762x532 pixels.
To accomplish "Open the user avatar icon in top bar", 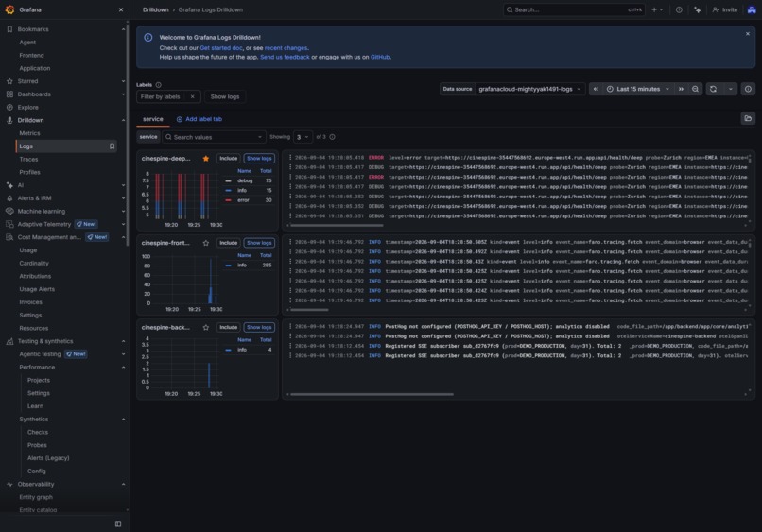I will (x=752, y=9).
